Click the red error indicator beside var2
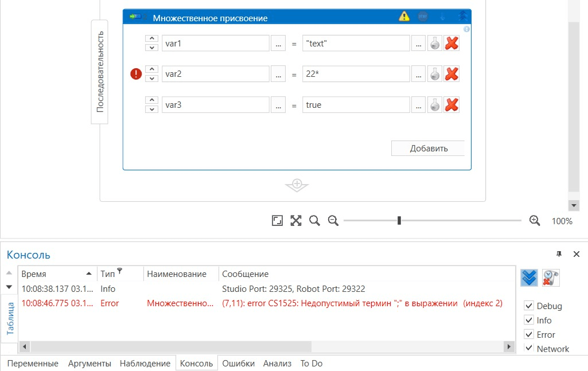The width and height of the screenshot is (588, 371). [x=136, y=74]
